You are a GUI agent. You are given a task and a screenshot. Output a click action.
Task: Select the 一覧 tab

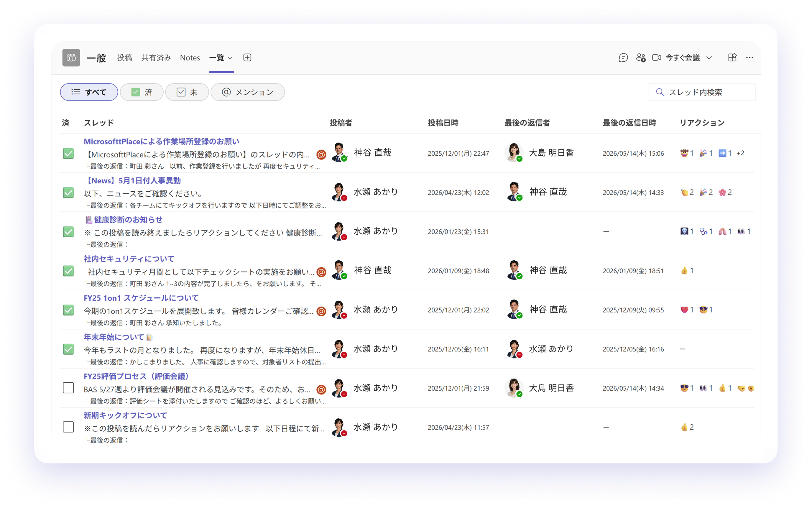(217, 57)
